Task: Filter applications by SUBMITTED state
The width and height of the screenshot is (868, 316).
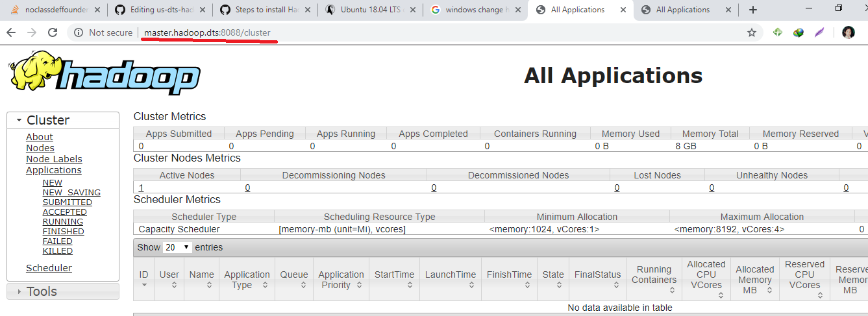Action: coord(68,202)
